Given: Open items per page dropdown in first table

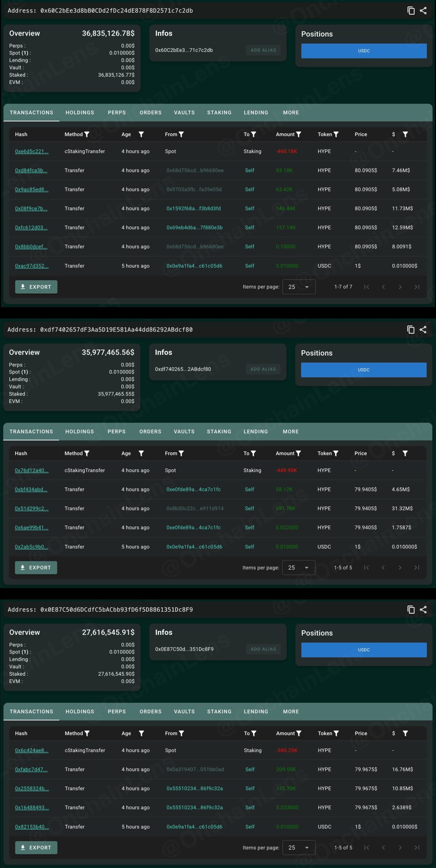Looking at the screenshot, I should (x=299, y=287).
